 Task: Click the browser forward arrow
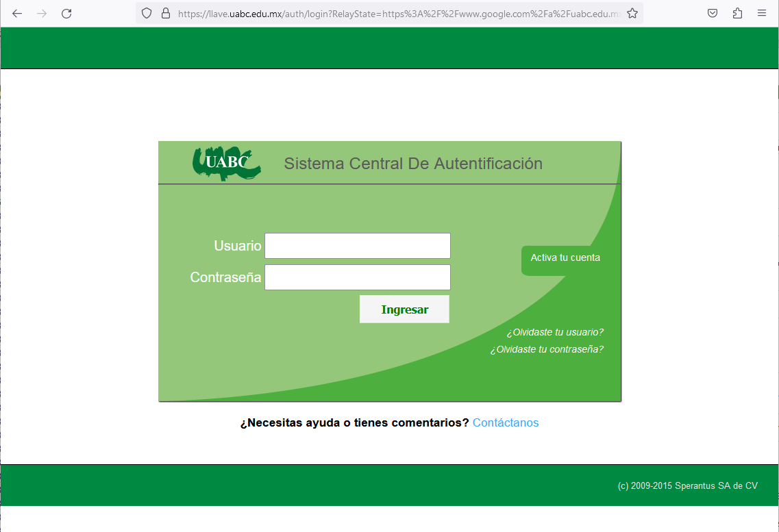pos(42,13)
